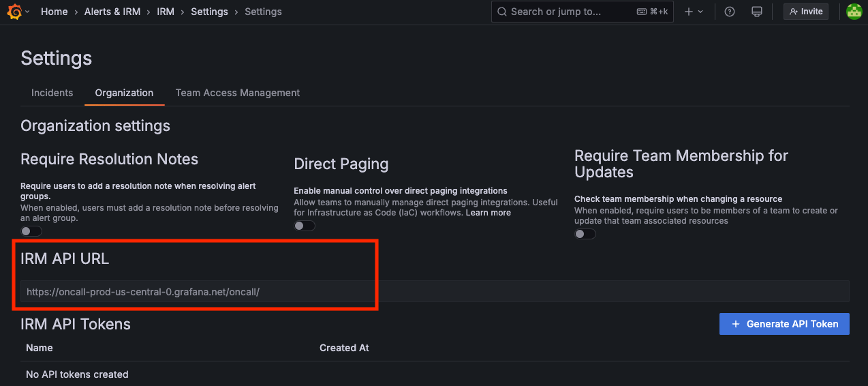The width and height of the screenshot is (868, 386).
Task: Click the Created At column header
Action: coord(344,348)
